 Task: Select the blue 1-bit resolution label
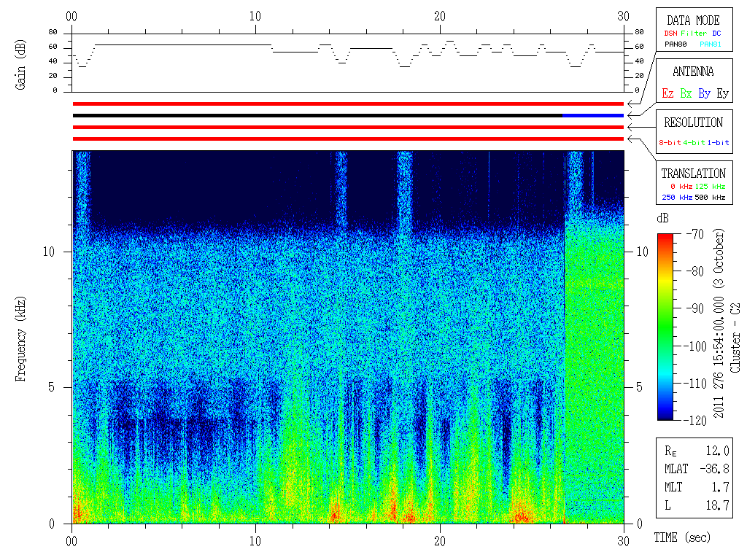[x=718, y=142]
